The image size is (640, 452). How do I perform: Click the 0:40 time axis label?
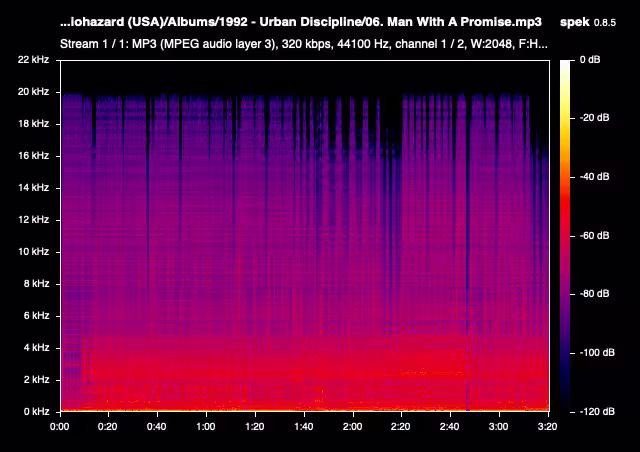156,427
